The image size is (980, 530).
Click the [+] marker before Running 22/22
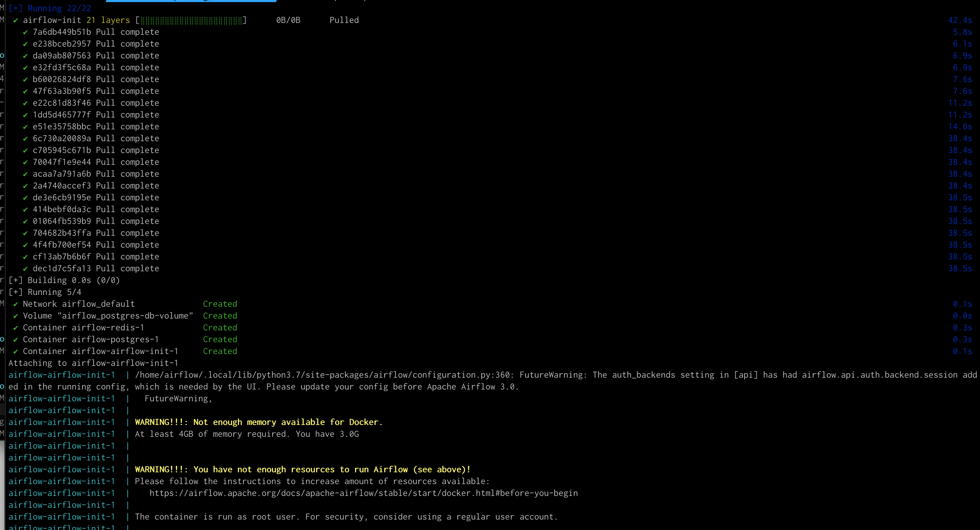(15, 8)
